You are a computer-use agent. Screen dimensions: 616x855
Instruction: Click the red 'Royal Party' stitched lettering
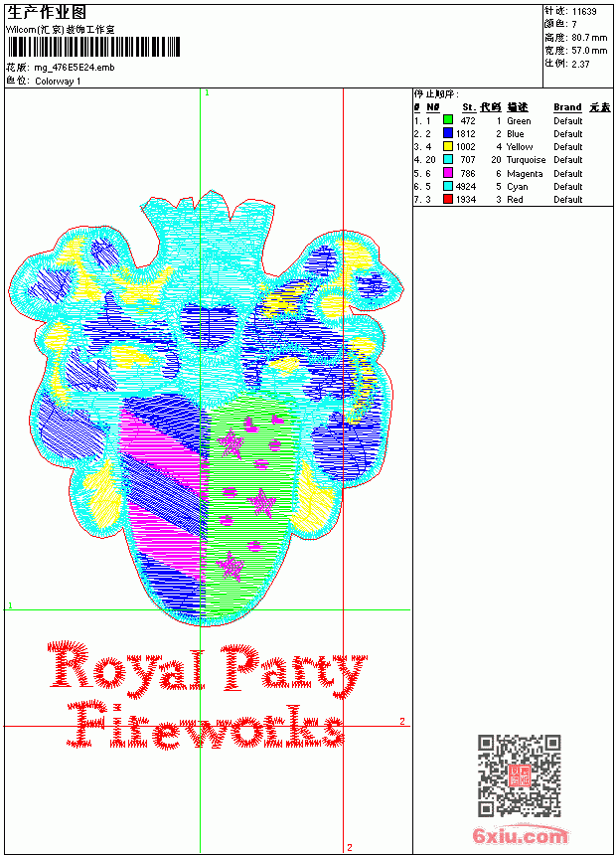tap(208, 669)
